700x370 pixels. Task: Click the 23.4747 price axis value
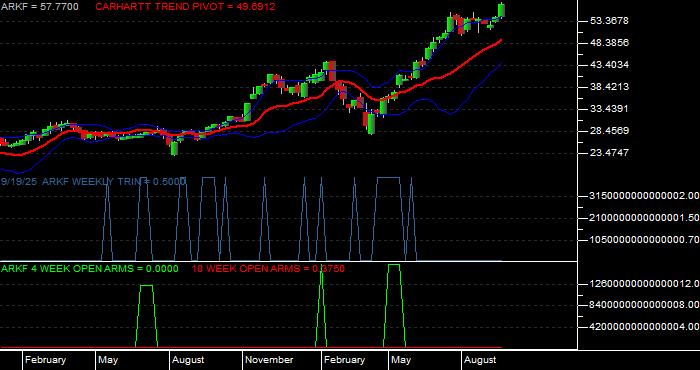coord(608,152)
